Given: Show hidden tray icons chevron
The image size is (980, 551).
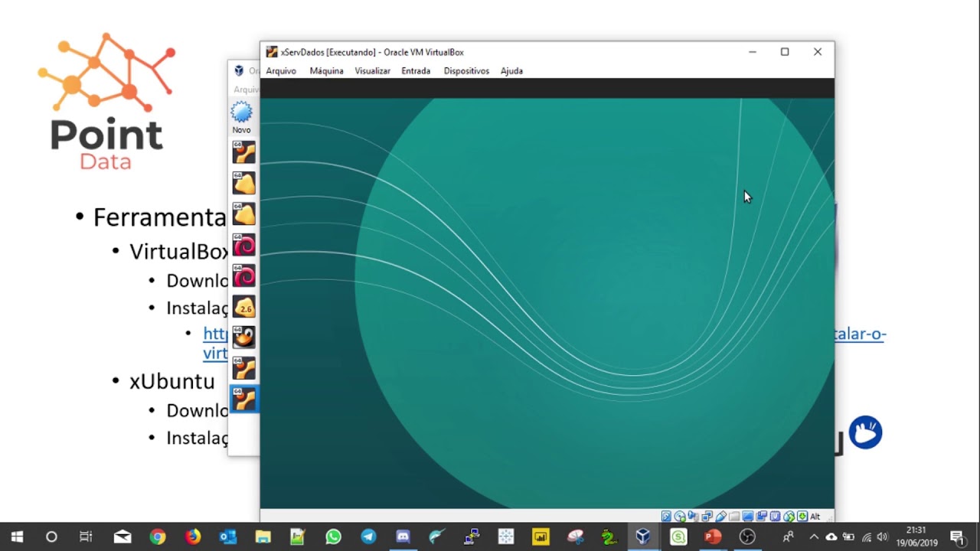Looking at the screenshot, I should point(814,536).
